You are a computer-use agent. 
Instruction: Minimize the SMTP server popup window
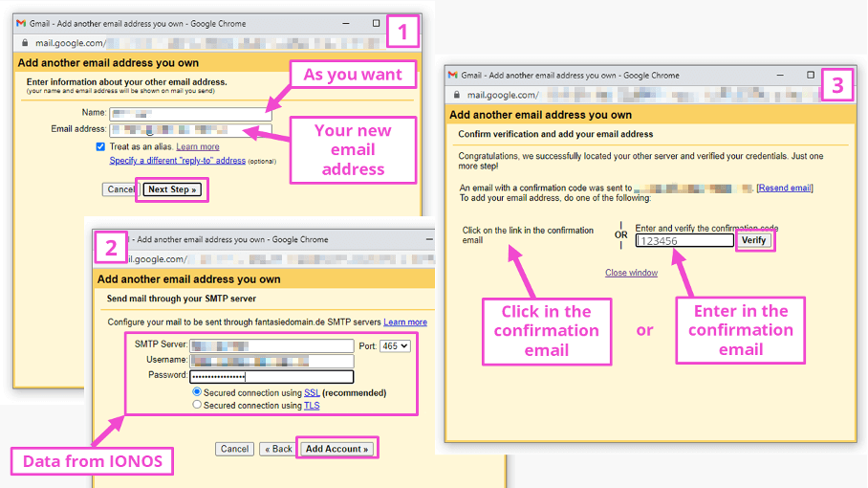pyautogui.click(x=429, y=240)
